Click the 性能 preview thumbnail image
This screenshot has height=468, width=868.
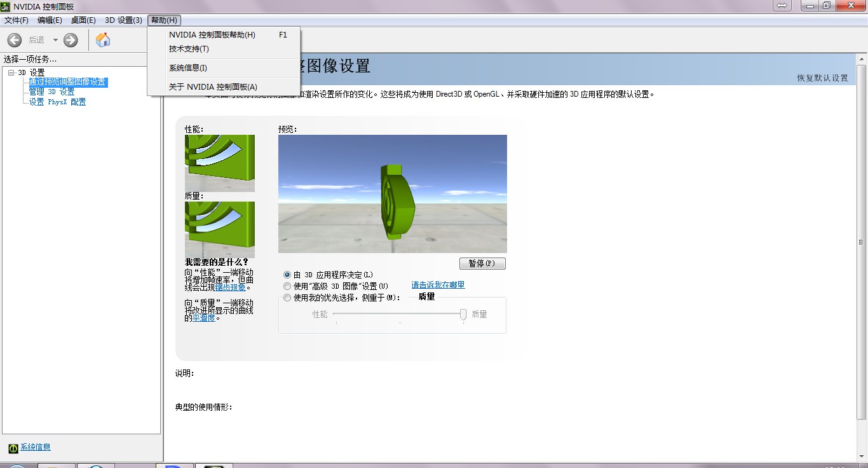(220, 163)
